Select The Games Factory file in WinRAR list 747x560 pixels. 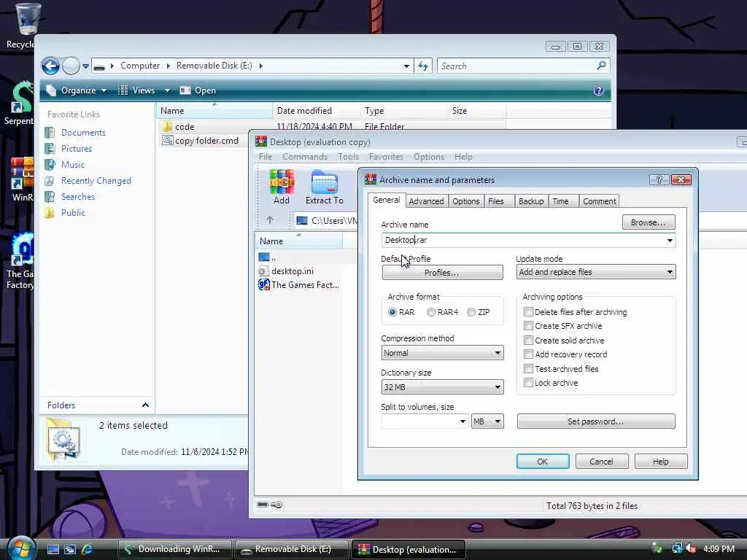point(298,285)
